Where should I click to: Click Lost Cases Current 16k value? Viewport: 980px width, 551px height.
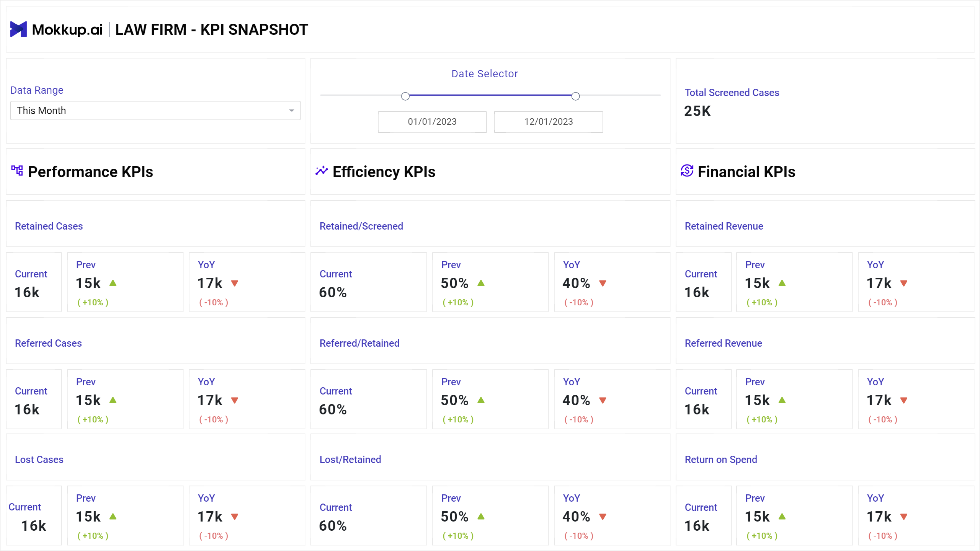point(33,526)
